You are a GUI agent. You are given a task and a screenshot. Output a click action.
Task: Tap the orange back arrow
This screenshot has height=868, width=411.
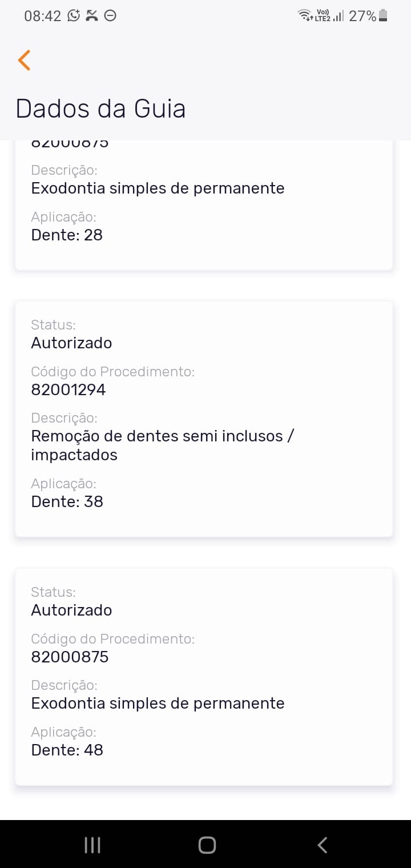click(24, 60)
